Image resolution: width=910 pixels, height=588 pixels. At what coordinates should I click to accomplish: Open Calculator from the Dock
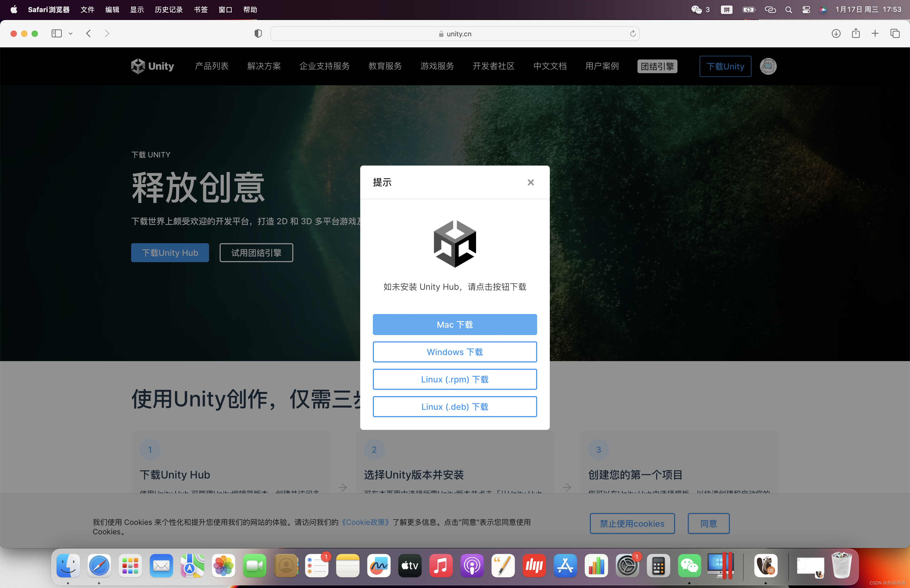point(658,565)
